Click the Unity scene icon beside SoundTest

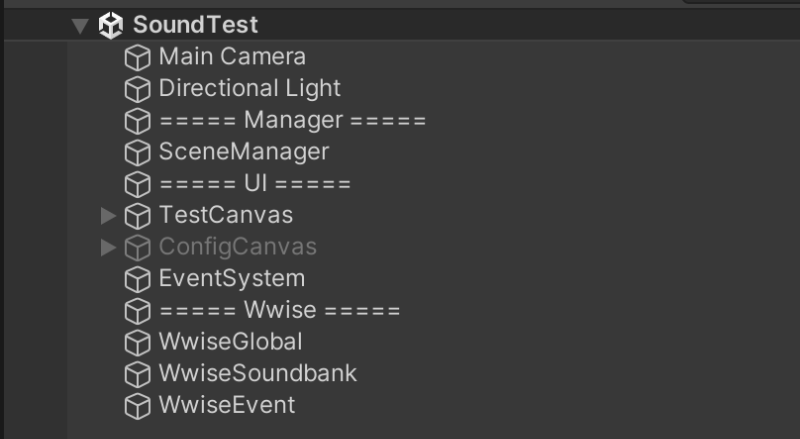pos(110,25)
